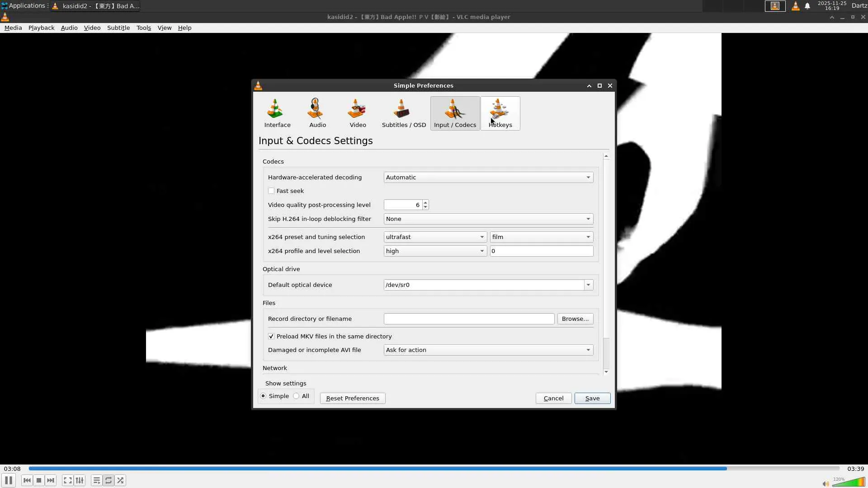Open the Tools menu
The height and width of the screenshot is (488, 868).
[143, 28]
